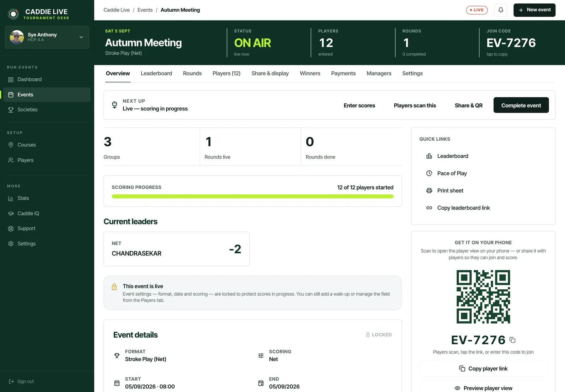Click the Copy leaderboard link chain icon

[429, 208]
